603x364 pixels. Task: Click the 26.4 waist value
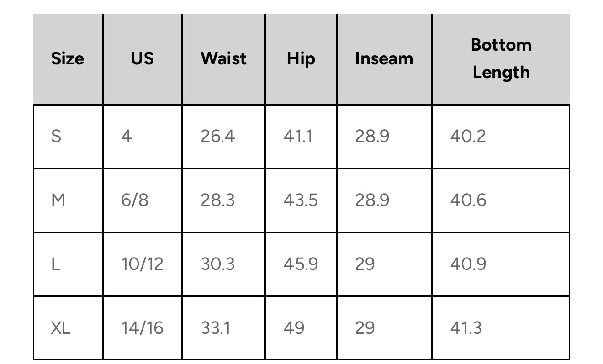point(217,136)
